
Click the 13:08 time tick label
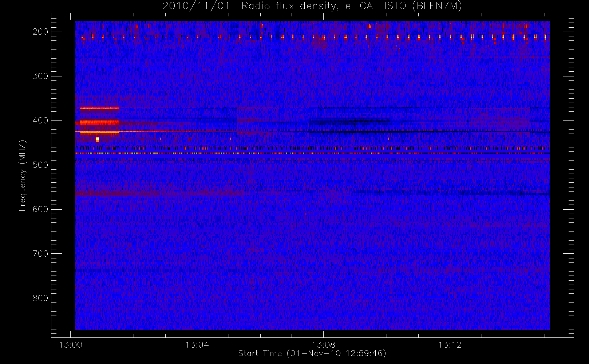pyautogui.click(x=323, y=345)
